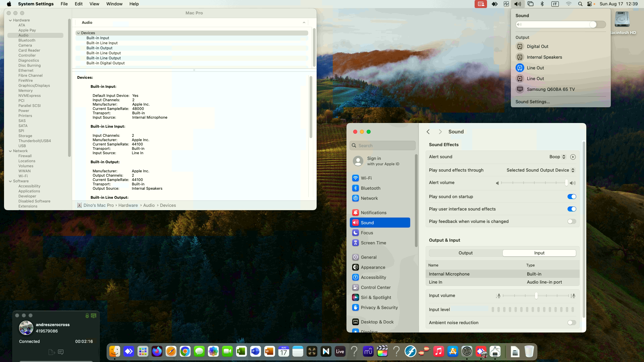The image size is (644, 362).
Task: Open Final Cut Pro from the Dock
Action: point(382,351)
